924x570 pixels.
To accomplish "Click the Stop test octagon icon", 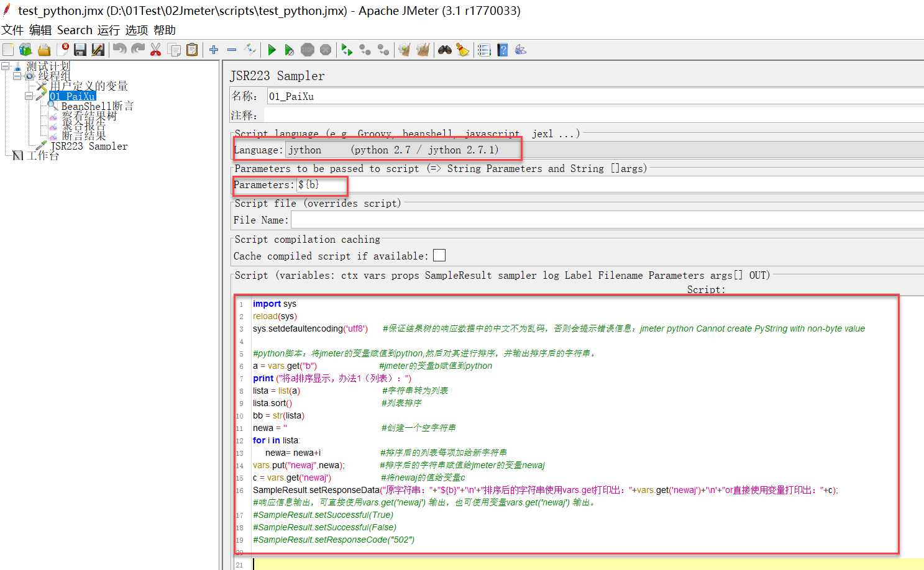I will [x=308, y=50].
